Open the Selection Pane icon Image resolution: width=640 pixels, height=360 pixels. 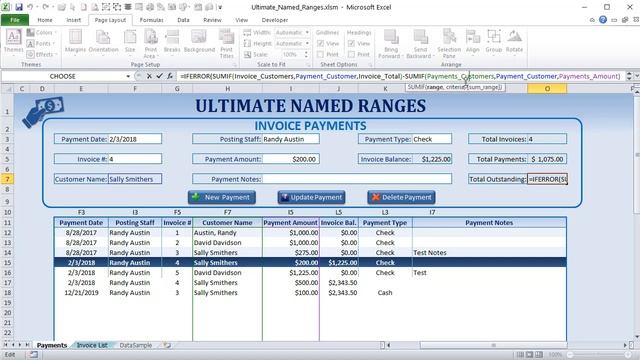(449, 37)
